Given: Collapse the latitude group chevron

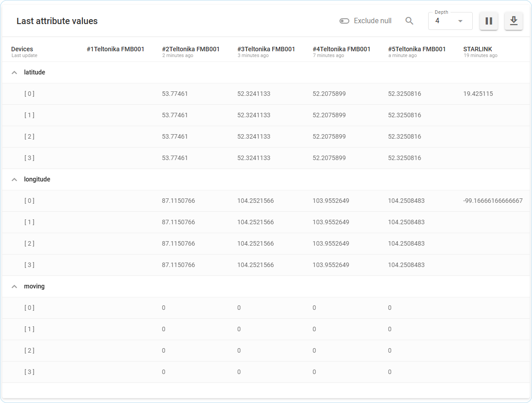Looking at the screenshot, I should 14,72.
